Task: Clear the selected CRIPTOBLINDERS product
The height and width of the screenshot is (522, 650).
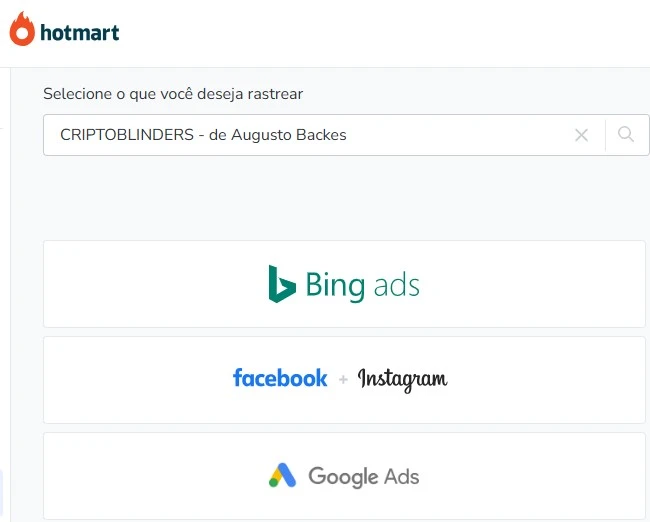Action: (x=581, y=135)
